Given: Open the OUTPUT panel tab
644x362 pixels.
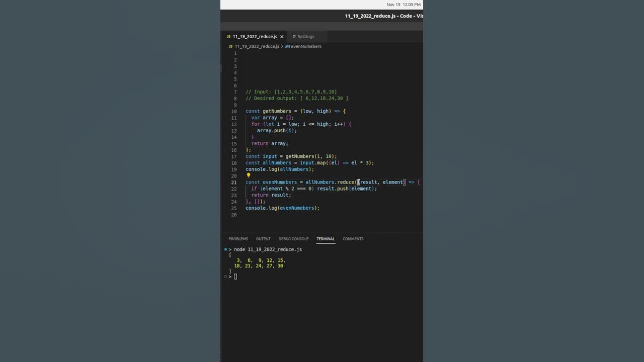Looking at the screenshot, I should 263,239.
